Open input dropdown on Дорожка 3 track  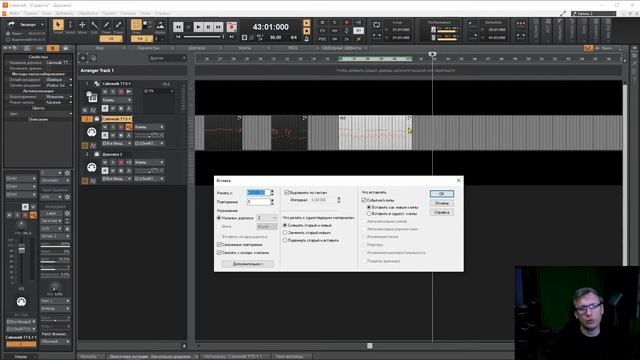point(117,179)
